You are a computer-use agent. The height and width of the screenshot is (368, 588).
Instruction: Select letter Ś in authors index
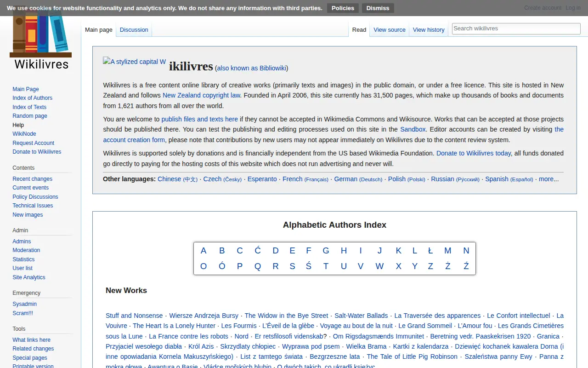coord(308,266)
